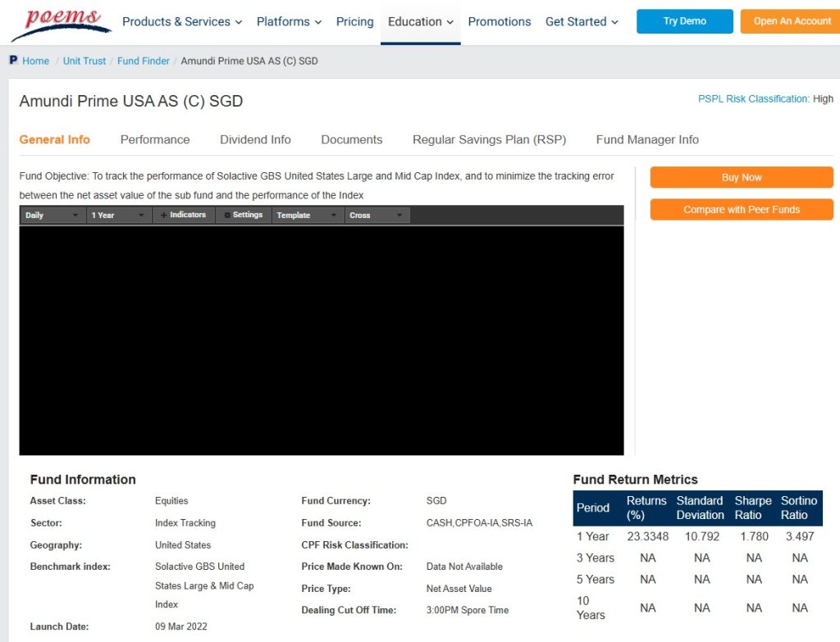Switch to the Dividend Info tab
Viewport: 840px width, 642px height.
pyautogui.click(x=256, y=139)
